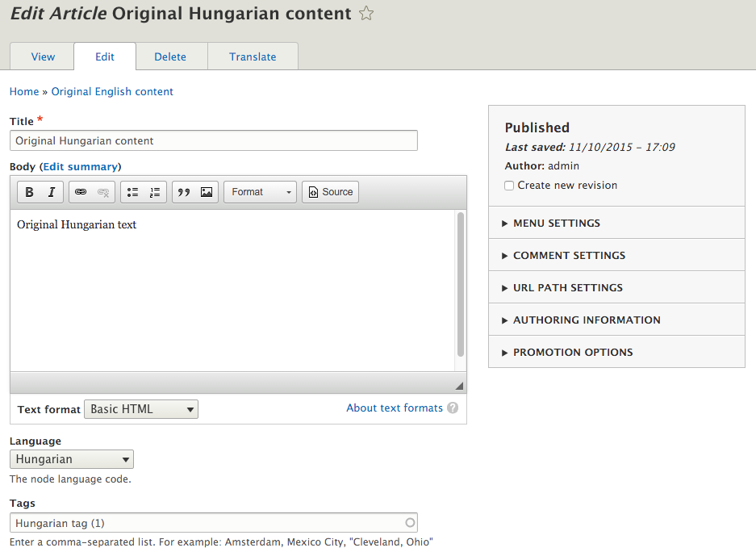Open Original English content breadcrumb link
Image resolution: width=756 pixels, height=552 pixels.
tap(112, 92)
